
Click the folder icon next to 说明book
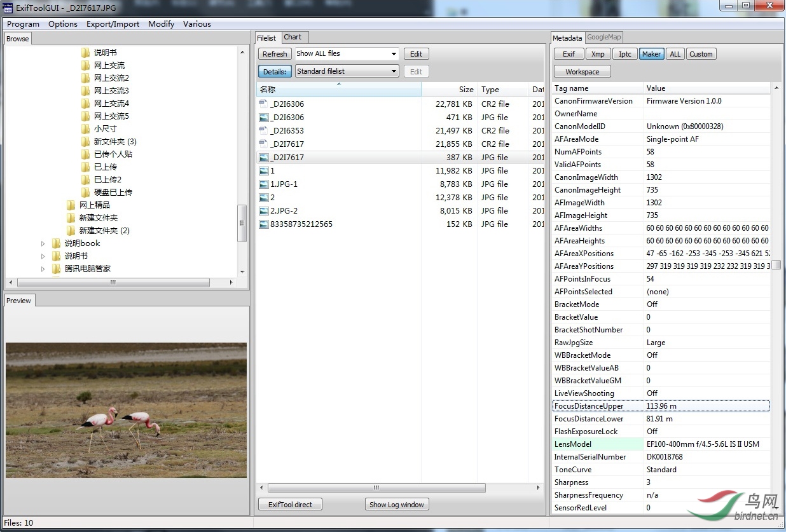point(57,243)
